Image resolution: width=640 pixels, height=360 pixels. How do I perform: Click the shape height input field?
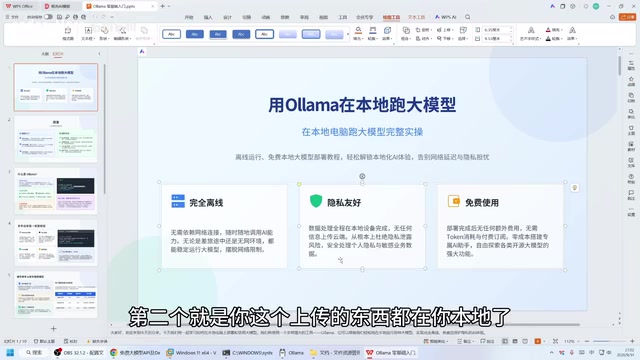coord(496,30)
